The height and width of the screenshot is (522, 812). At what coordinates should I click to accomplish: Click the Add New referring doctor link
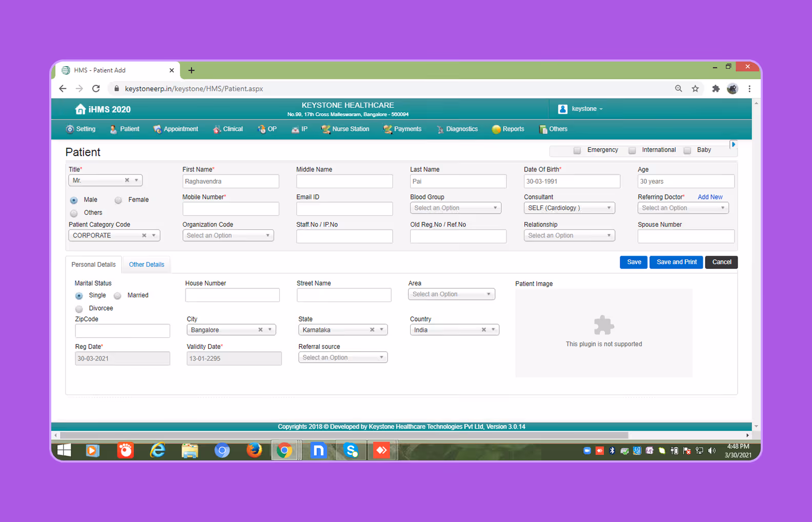[710, 197]
